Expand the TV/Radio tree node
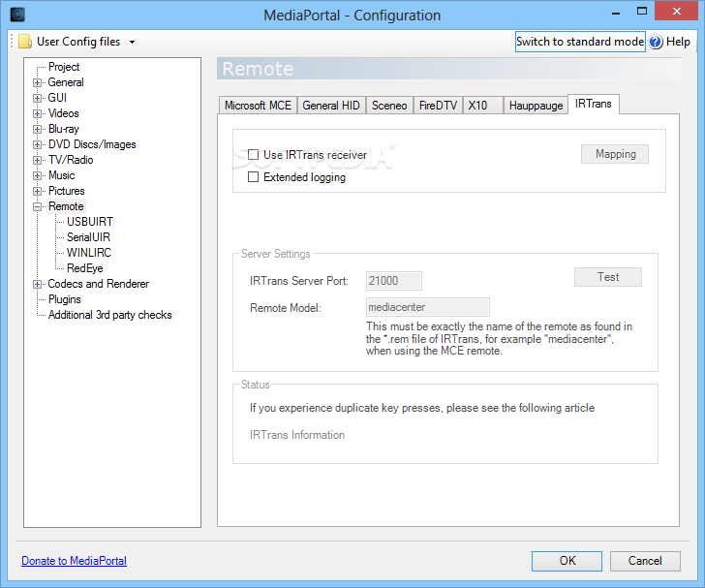705x588 pixels. 38,160
